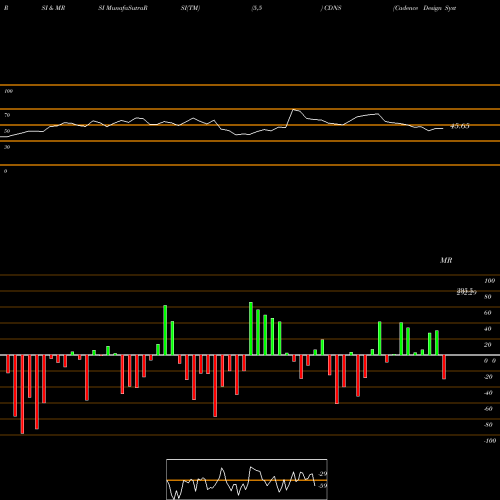Click the Cadence Design Syst title text

coord(424,8)
